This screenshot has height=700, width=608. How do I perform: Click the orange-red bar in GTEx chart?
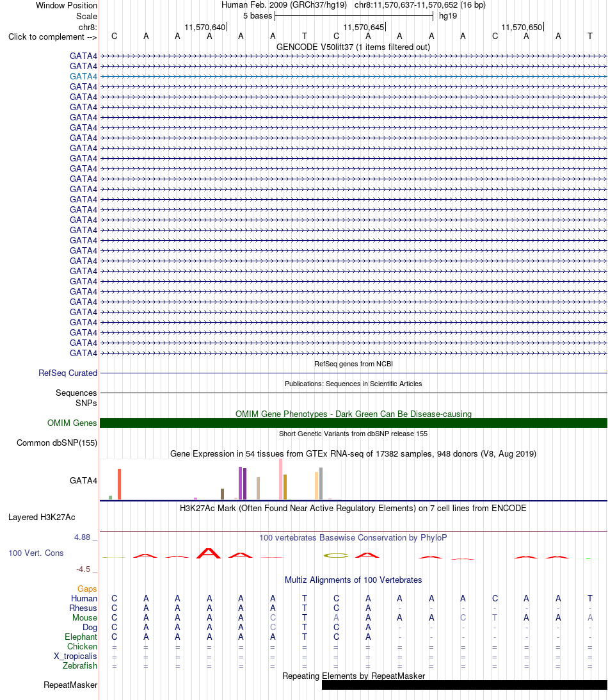(119, 484)
